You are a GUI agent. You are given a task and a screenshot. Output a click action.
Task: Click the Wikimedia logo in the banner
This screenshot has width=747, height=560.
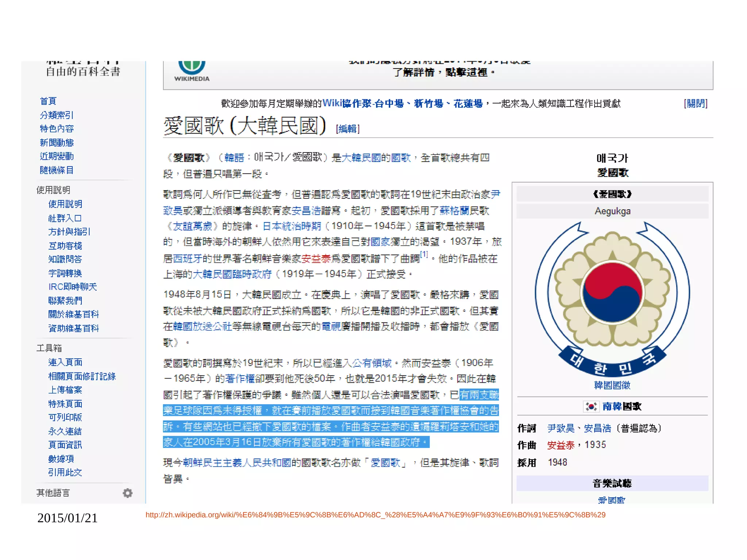coord(192,72)
